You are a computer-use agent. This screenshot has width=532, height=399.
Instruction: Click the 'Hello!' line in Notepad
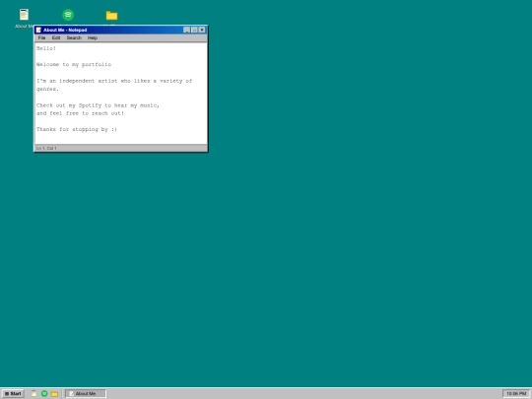click(x=46, y=48)
